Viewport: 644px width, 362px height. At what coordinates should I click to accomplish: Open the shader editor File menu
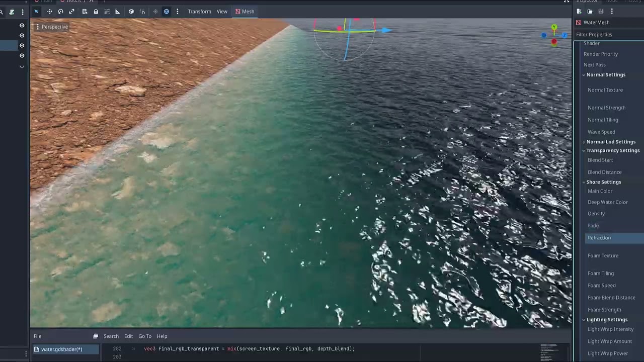coord(37,336)
